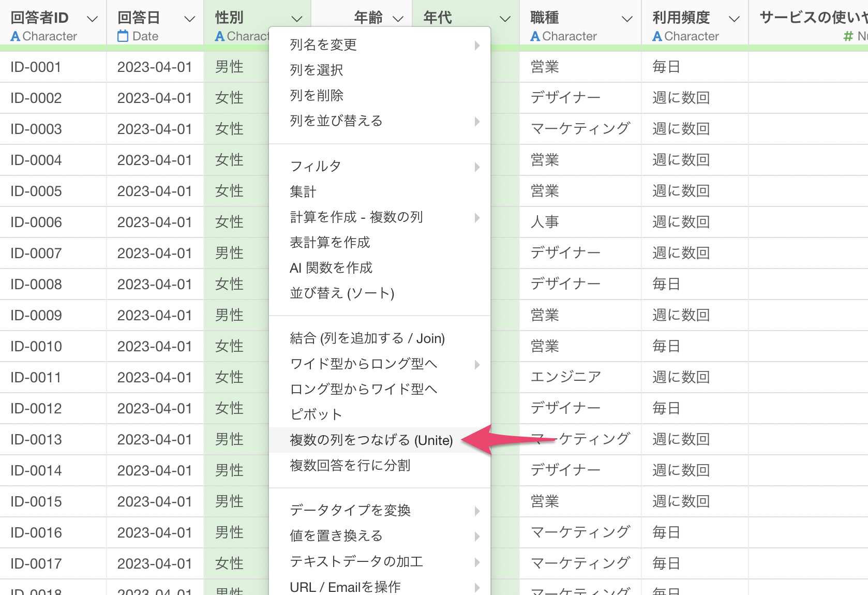Open the 利用頻度 column dropdown menu
868x595 pixels.
pos(734,19)
